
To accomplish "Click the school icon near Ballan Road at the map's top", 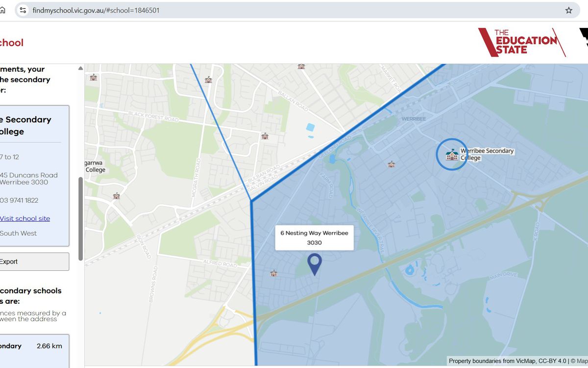I will coord(301,66).
